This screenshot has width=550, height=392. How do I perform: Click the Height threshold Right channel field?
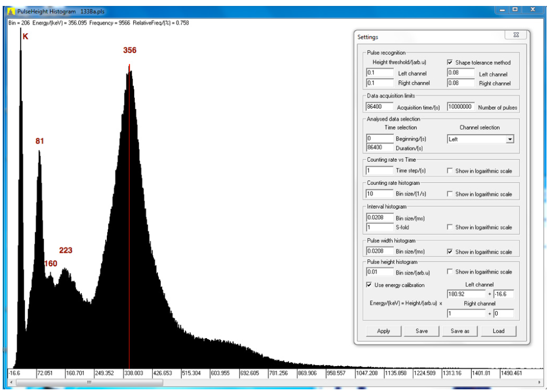[380, 83]
